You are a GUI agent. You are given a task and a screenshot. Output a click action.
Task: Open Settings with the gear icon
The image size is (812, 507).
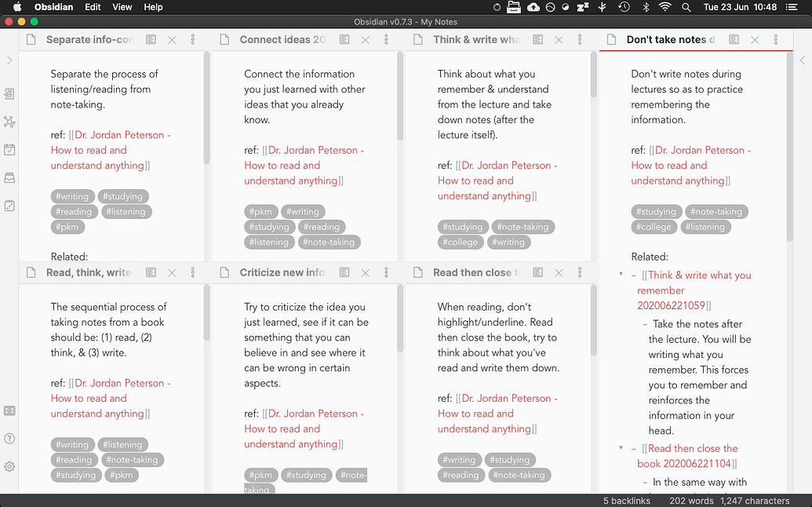(9, 466)
